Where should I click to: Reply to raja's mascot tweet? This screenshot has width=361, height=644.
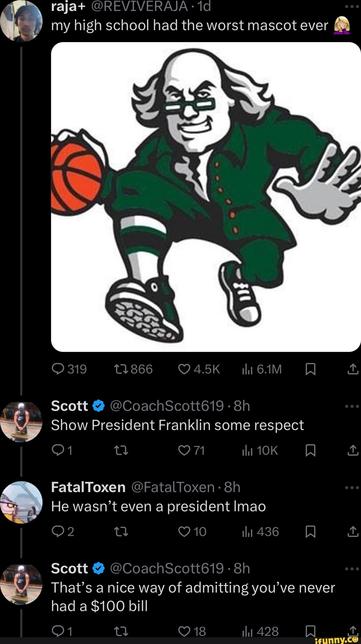[x=58, y=369]
